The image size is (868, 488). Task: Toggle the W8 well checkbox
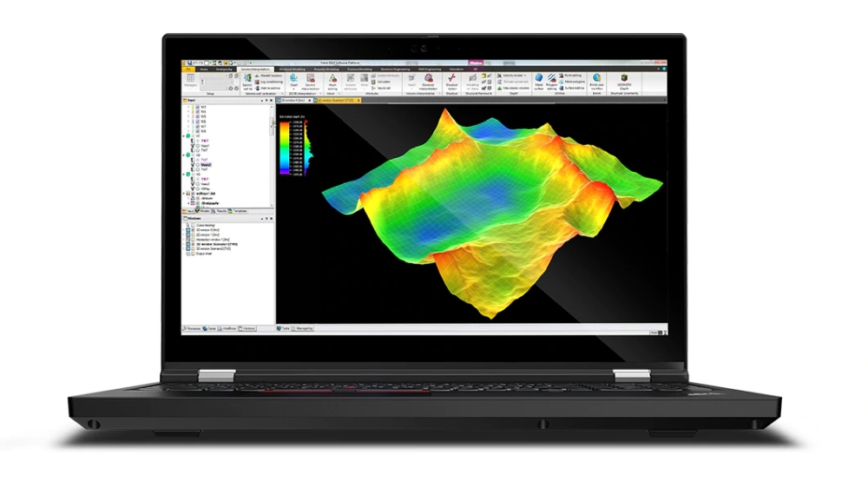(198, 131)
